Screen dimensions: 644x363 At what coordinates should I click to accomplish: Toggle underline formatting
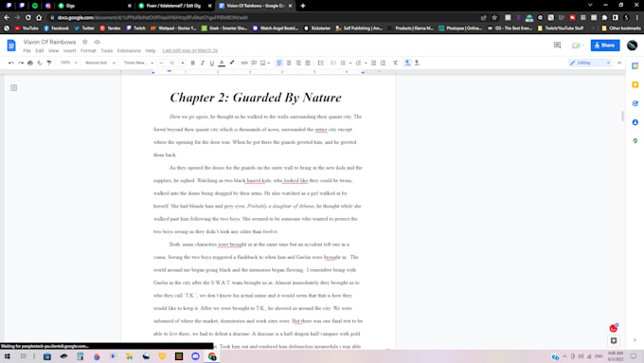pyautogui.click(x=212, y=63)
